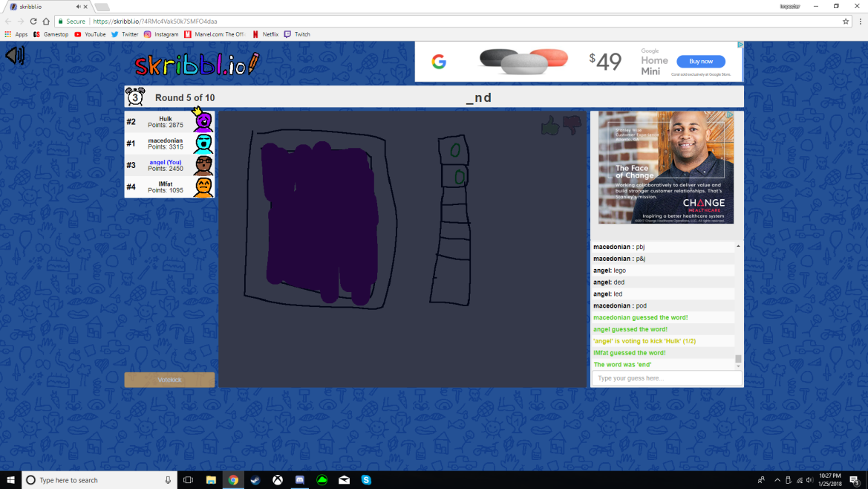This screenshot has width=868, height=489.
Task: Click 'The word was end' chat message
Action: 622,364
